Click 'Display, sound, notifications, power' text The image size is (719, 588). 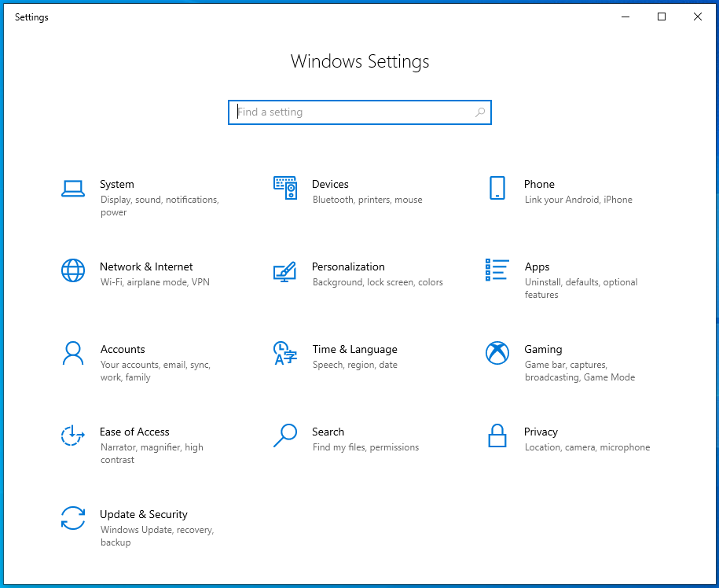click(x=160, y=206)
